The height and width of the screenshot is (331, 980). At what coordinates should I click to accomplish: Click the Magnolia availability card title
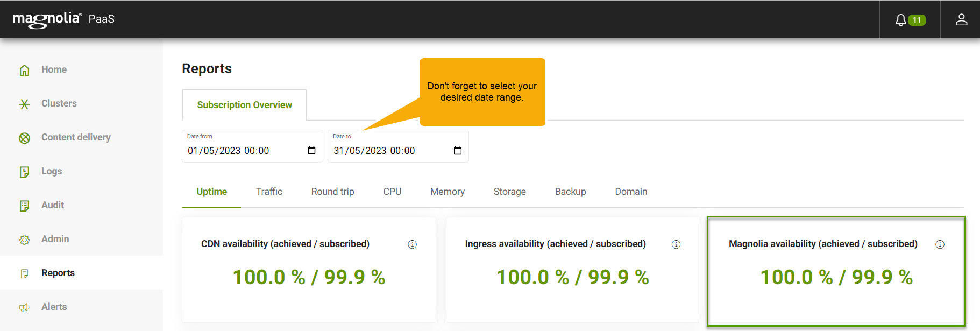(x=823, y=244)
